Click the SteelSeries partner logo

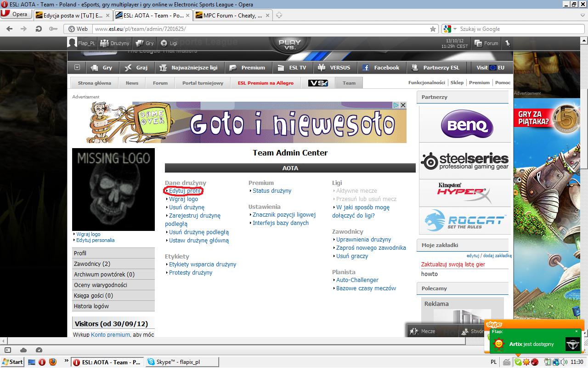(465, 161)
